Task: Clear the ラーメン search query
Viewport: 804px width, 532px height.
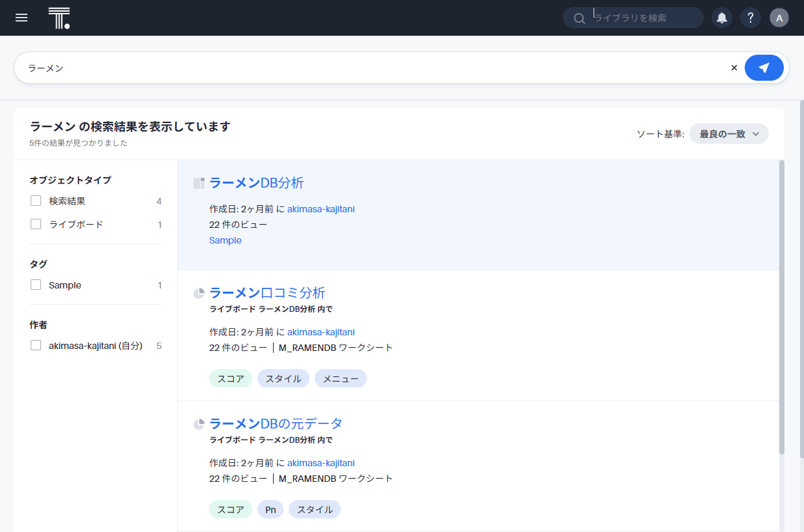Action: 734,68
